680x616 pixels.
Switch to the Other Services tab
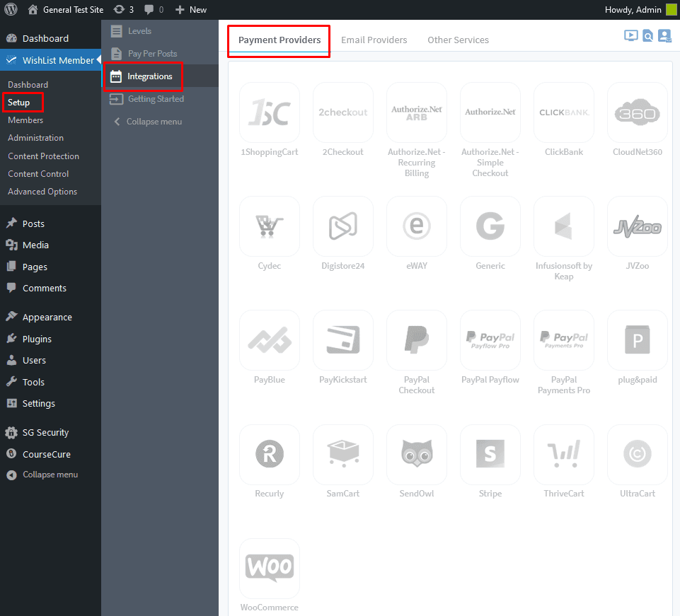[458, 40]
